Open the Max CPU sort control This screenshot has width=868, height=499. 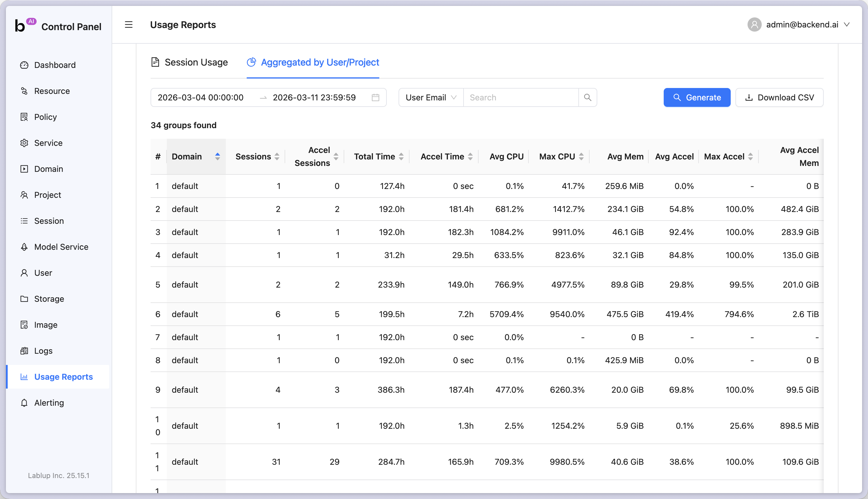coord(582,156)
